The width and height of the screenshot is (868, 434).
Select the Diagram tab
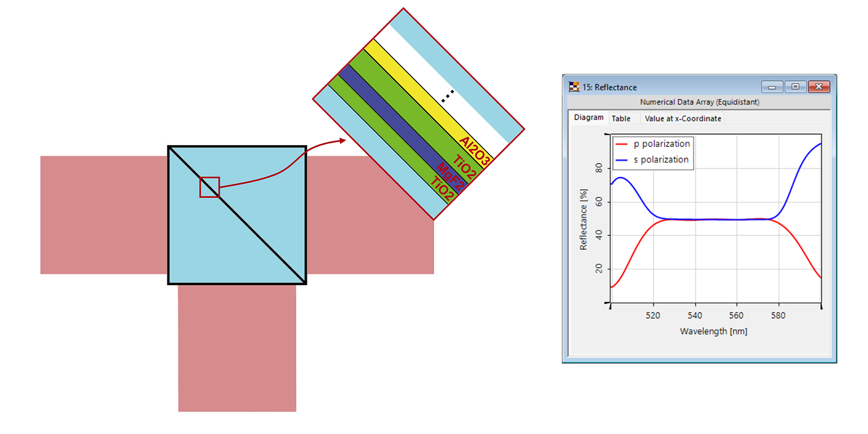pyautogui.click(x=588, y=117)
